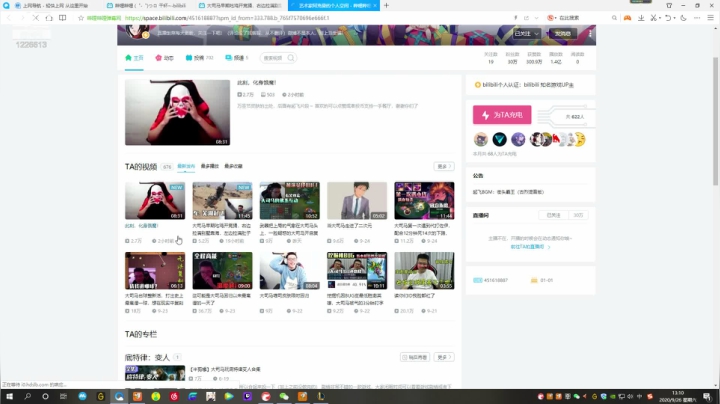
Task: Click the stop loading X button
Action: point(35,18)
